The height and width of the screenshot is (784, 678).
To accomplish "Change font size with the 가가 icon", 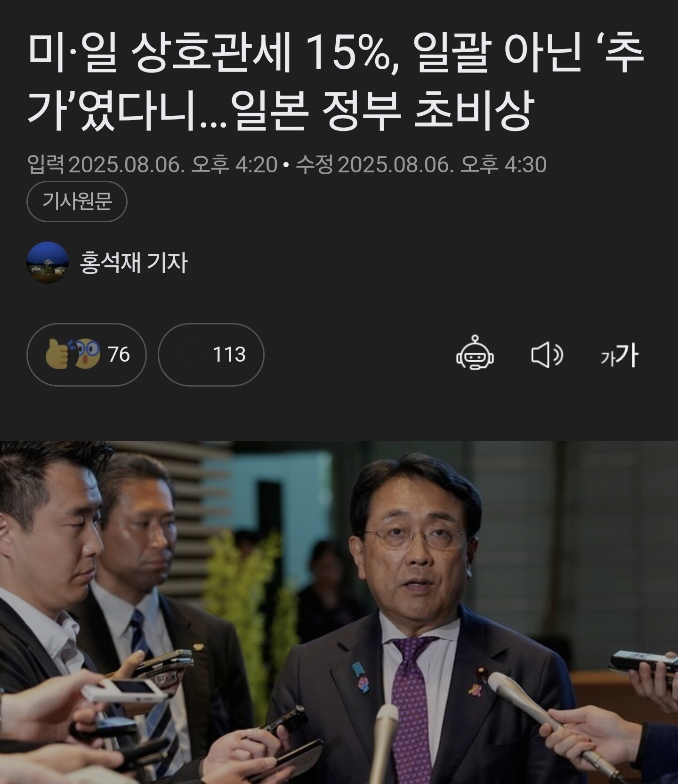I will 620,355.
